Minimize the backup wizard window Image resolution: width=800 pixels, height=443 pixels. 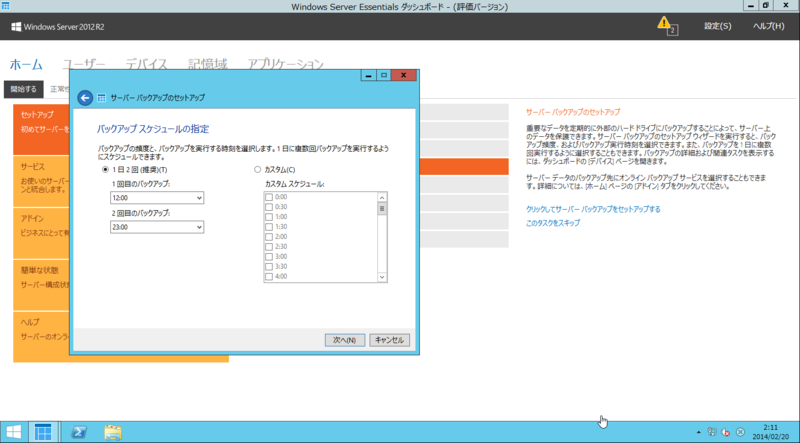[x=369, y=75]
